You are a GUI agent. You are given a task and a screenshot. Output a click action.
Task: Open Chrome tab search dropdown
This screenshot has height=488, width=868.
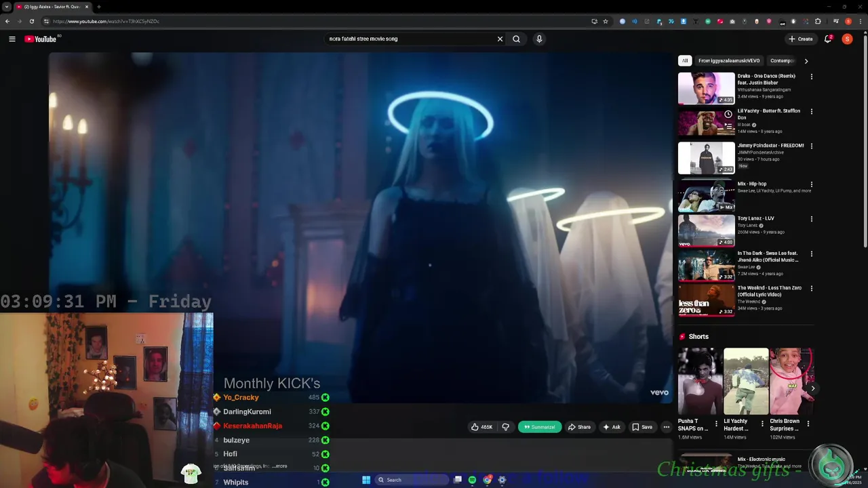tap(6, 7)
